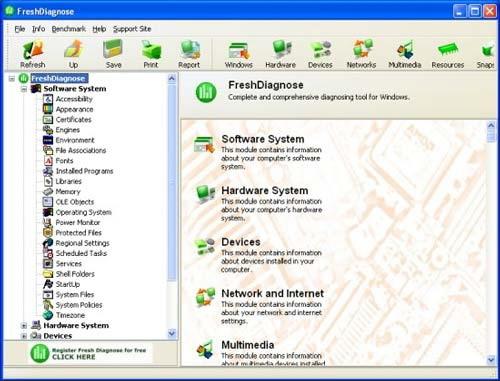Select Services in the tree
The height and width of the screenshot is (381, 500).
[69, 263]
